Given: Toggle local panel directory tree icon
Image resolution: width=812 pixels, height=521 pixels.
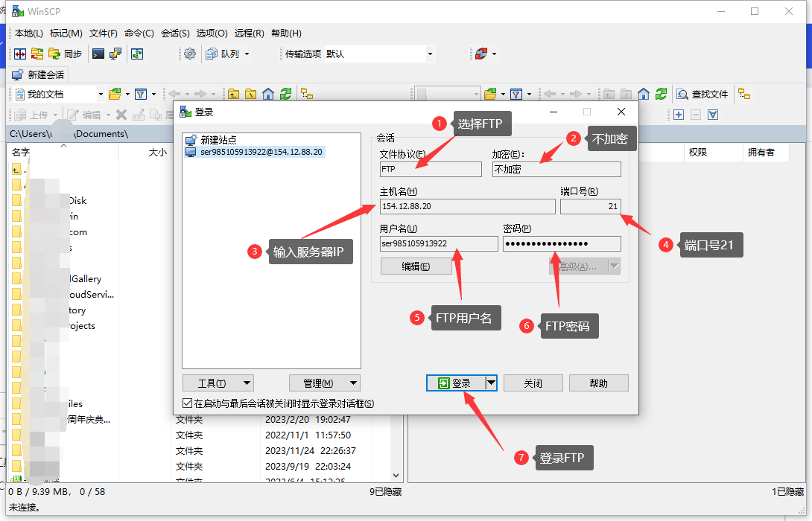Looking at the screenshot, I should [307, 95].
